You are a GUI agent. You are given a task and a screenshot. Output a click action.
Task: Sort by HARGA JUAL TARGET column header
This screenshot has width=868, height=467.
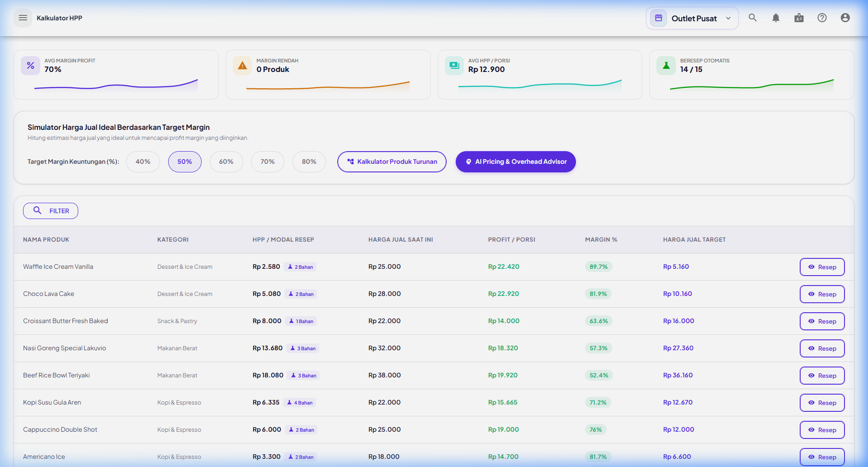[x=694, y=239]
